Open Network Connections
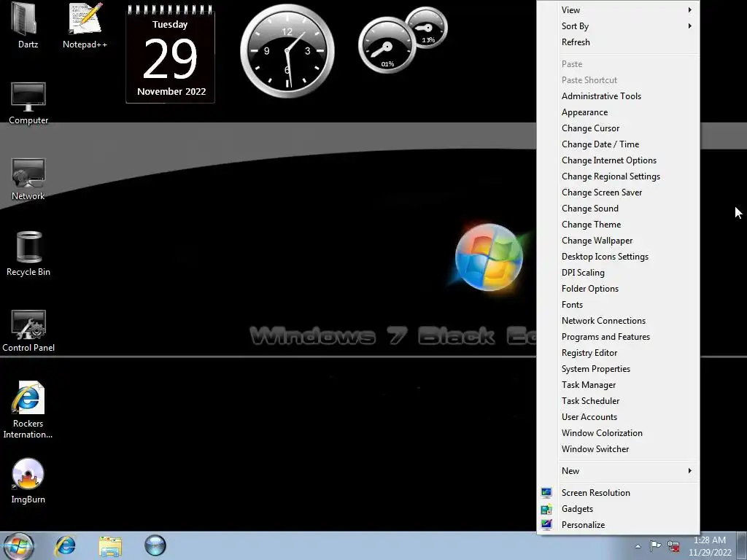The width and height of the screenshot is (747, 560). pos(619,321)
